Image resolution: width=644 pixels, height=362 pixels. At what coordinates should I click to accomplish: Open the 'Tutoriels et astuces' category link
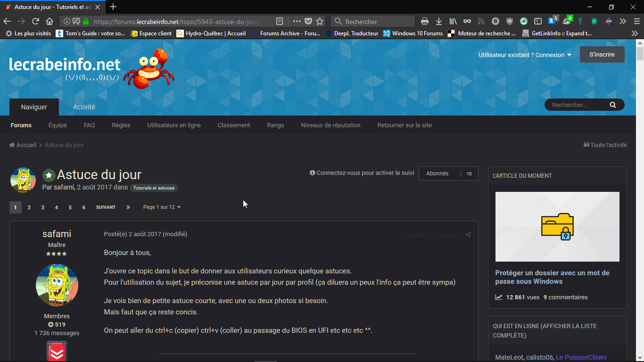(x=154, y=188)
